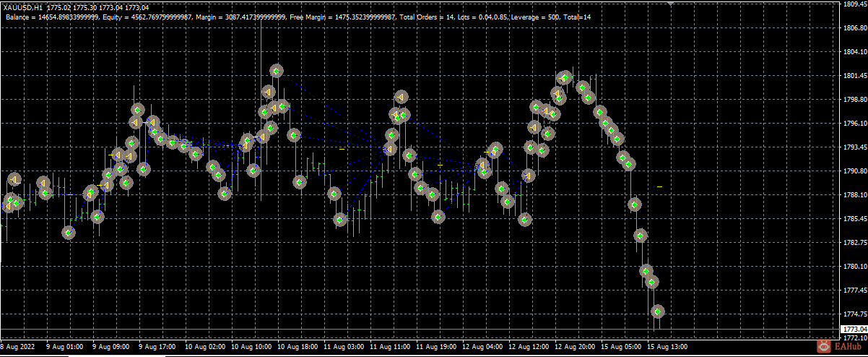Click the 1774.75 price axis label
Viewport: 868px width, 357px height.
pyautogui.click(x=854, y=314)
